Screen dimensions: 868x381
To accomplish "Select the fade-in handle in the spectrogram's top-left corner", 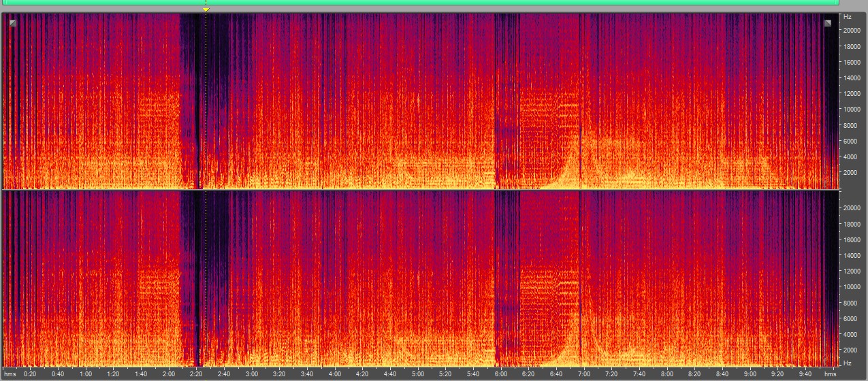I will [x=13, y=23].
